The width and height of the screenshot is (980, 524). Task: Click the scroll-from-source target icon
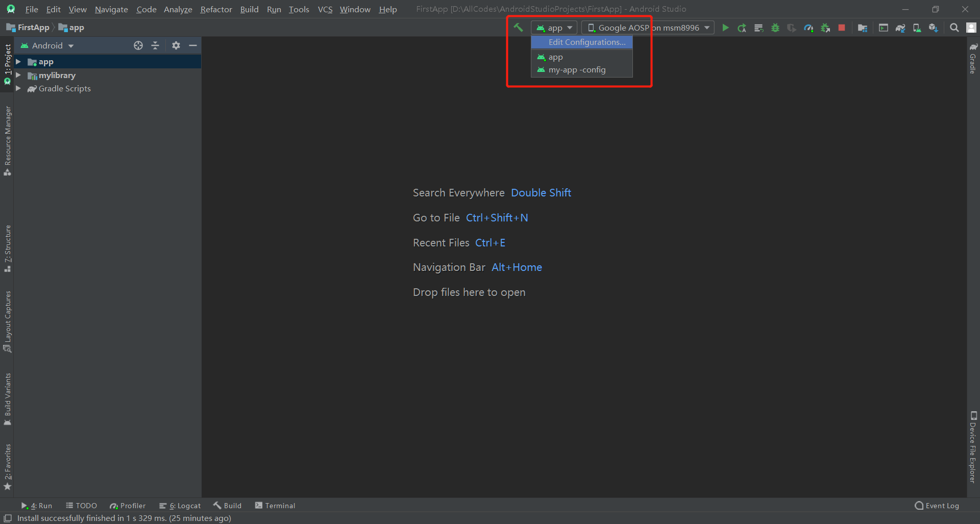tap(138, 45)
